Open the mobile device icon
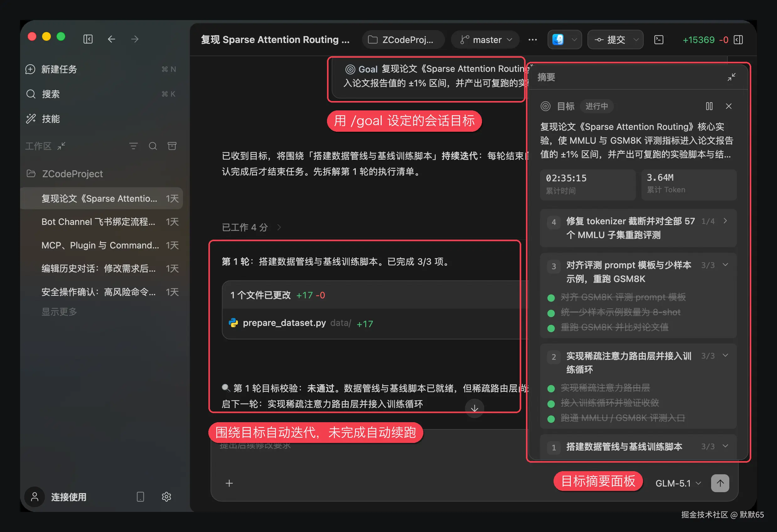 point(140,497)
